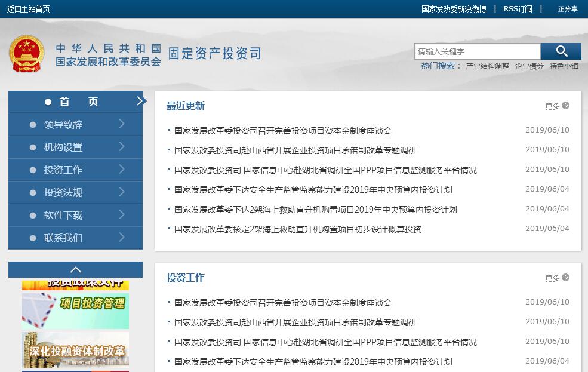Click the national emblem logo

point(26,54)
